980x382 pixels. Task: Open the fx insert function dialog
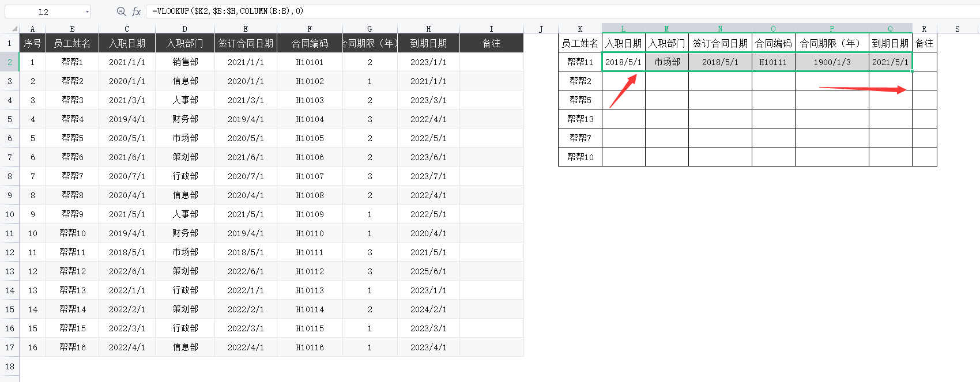tap(136, 12)
